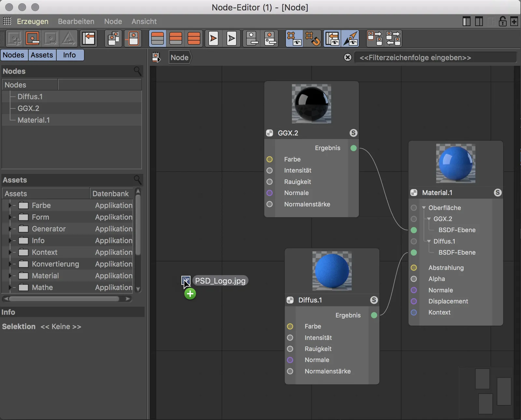This screenshot has width=521, height=420.
Task: Switch to the Info tab
Action: pos(70,55)
